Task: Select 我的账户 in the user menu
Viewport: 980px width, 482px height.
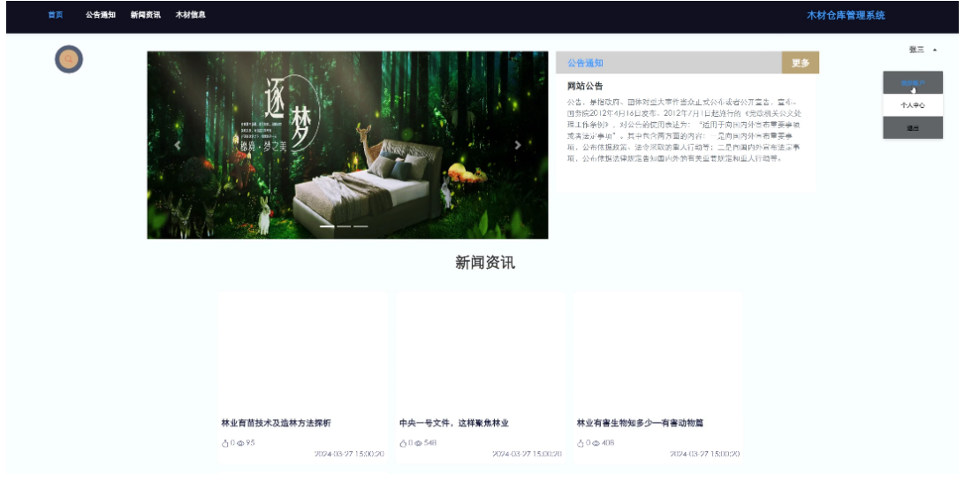Action: (x=913, y=82)
